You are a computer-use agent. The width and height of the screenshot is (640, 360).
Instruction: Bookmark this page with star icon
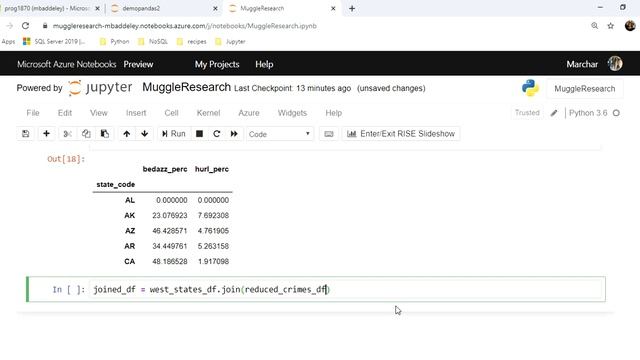click(x=611, y=26)
